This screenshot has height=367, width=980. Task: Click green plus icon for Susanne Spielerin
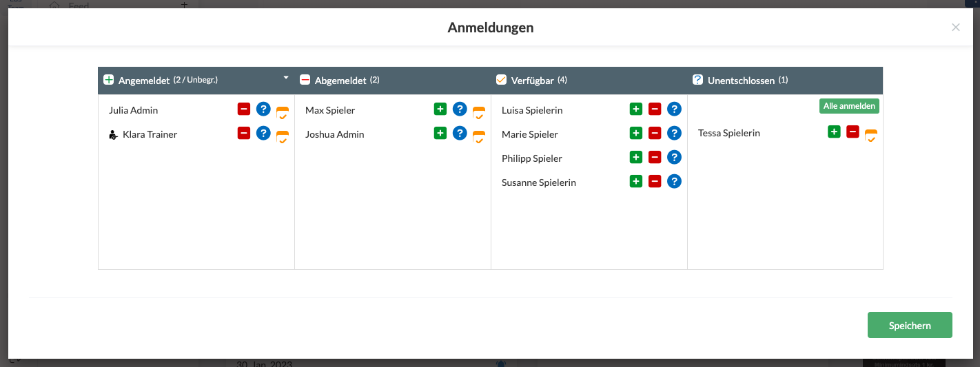(x=636, y=182)
